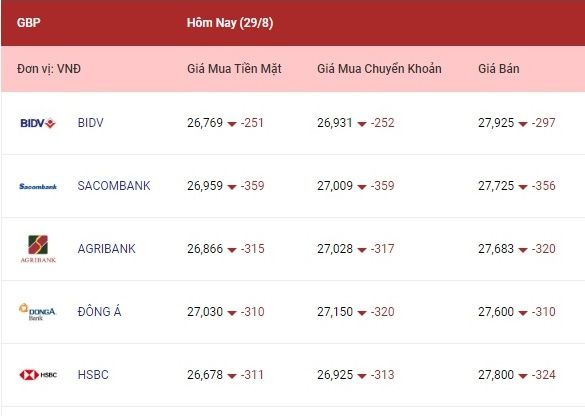Open the BIDV bank link
This screenshot has height=416, width=585.
click(90, 123)
